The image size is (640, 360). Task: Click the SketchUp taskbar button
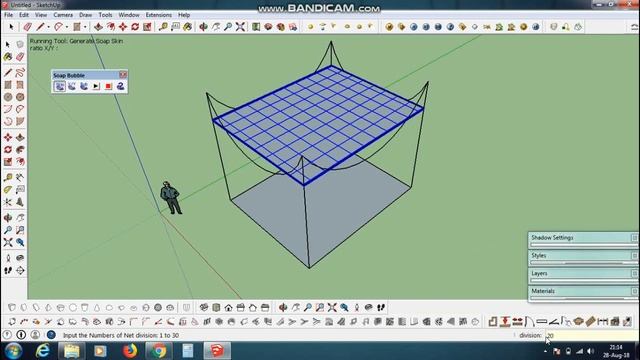[x=217, y=351]
